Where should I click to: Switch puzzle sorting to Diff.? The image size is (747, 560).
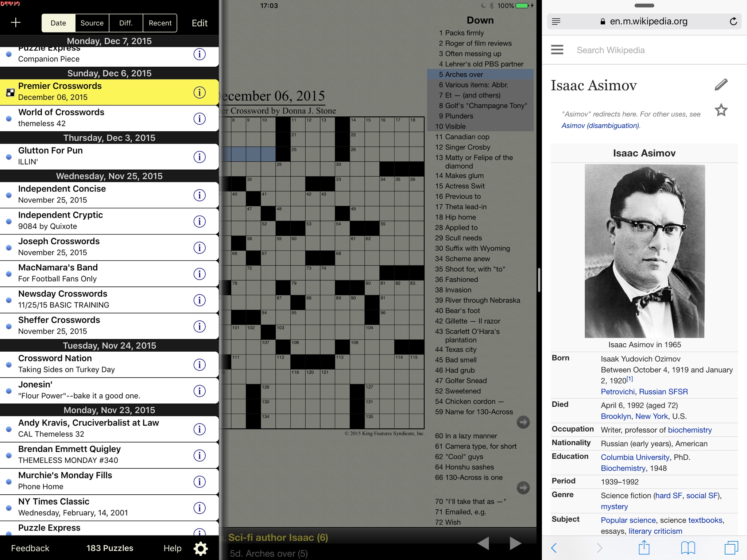point(126,23)
